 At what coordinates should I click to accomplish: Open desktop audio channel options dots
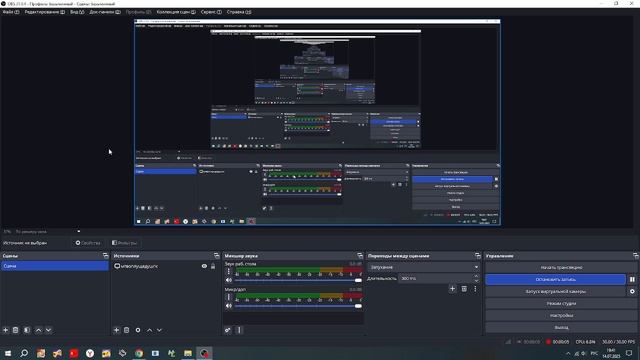229,271
